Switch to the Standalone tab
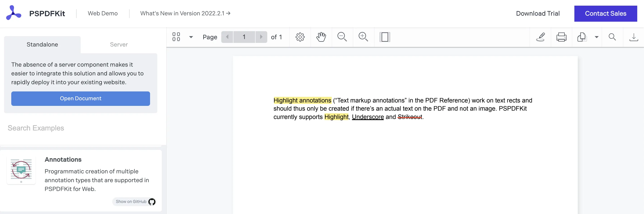This screenshot has width=644, height=214. (42, 44)
